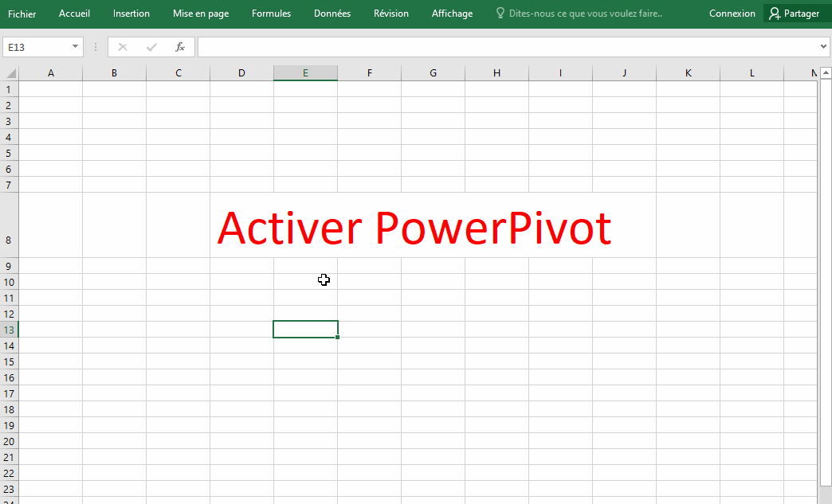Open the Affichage tab
832x504 pixels.
pos(452,14)
